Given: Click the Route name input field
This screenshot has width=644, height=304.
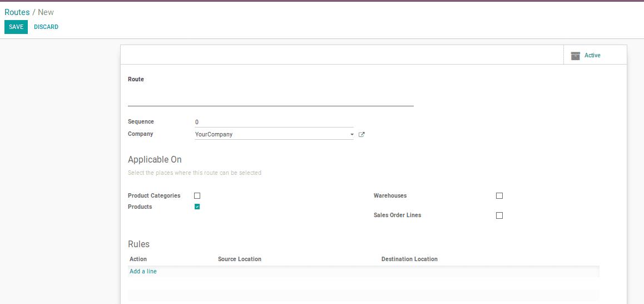Looking at the screenshot, I should click(271, 98).
